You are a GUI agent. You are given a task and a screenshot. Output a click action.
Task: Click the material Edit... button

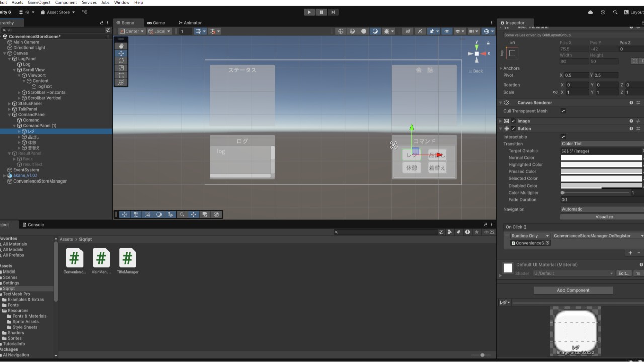[x=624, y=273]
